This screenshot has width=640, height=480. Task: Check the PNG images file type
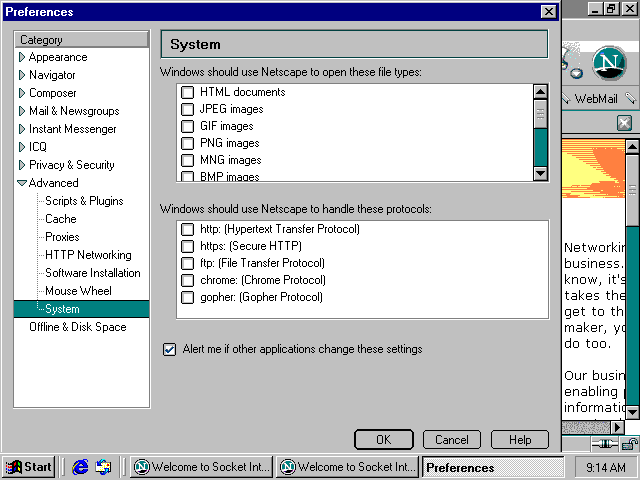(x=187, y=143)
